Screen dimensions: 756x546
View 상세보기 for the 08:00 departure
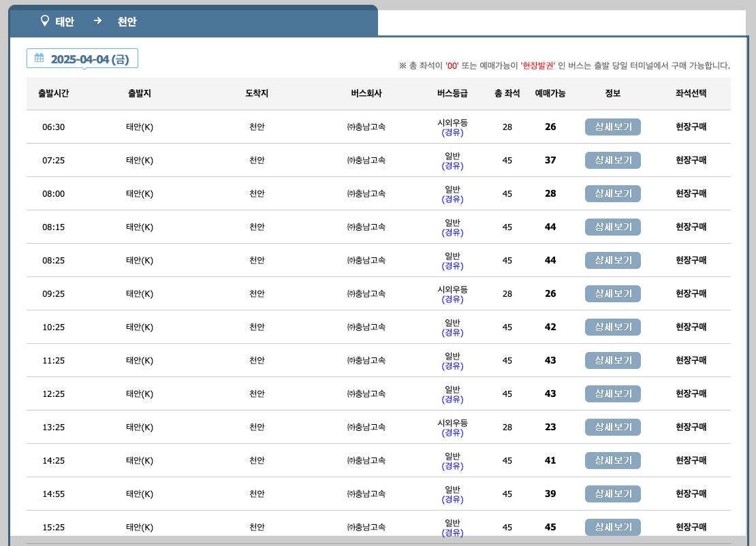point(613,194)
